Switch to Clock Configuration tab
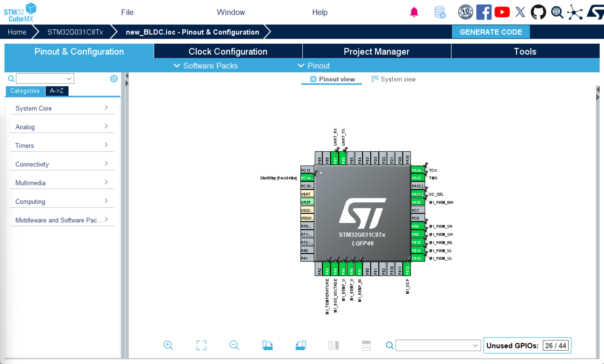604x364 pixels. click(x=228, y=51)
